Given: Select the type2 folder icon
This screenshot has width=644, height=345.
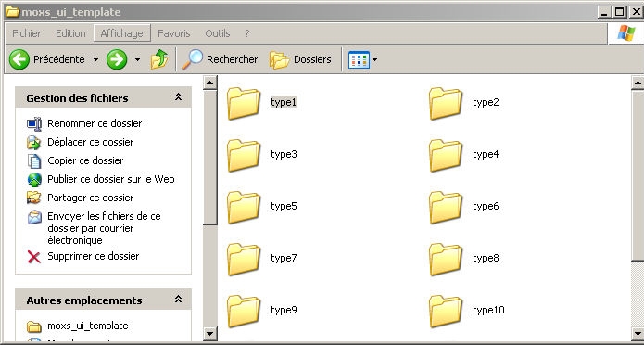Looking at the screenshot, I should [x=446, y=103].
